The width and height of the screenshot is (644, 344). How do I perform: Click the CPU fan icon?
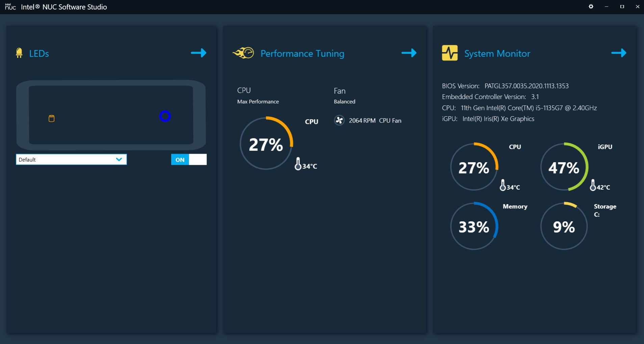[x=339, y=120]
